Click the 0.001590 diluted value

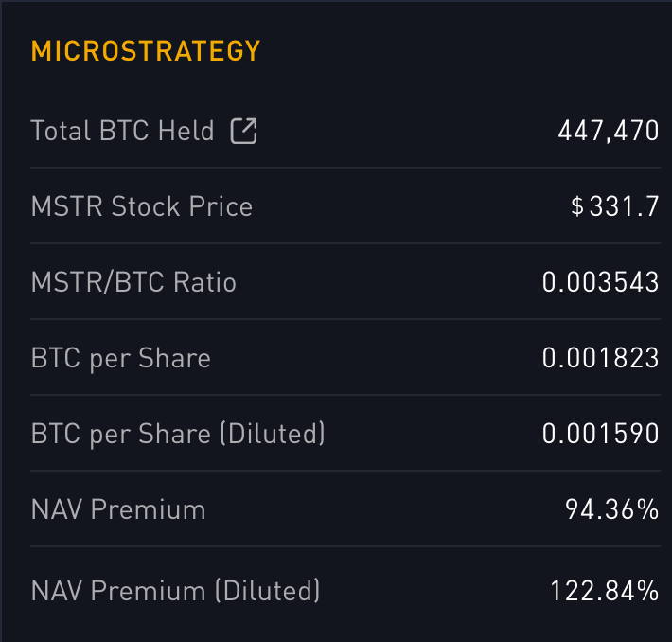pos(600,434)
